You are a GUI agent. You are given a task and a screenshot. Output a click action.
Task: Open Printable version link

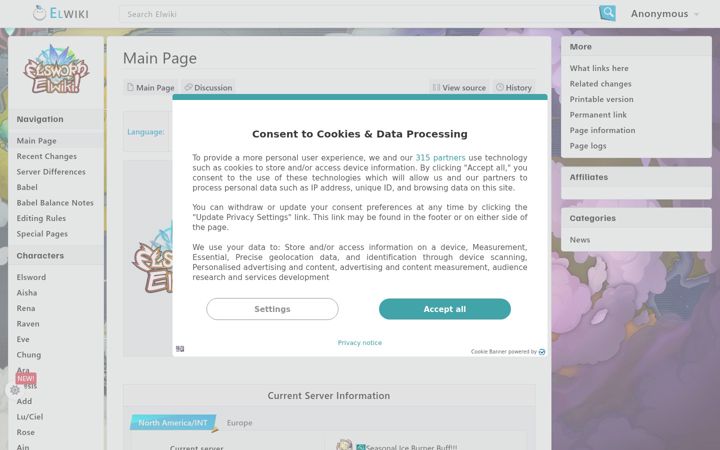602,99
